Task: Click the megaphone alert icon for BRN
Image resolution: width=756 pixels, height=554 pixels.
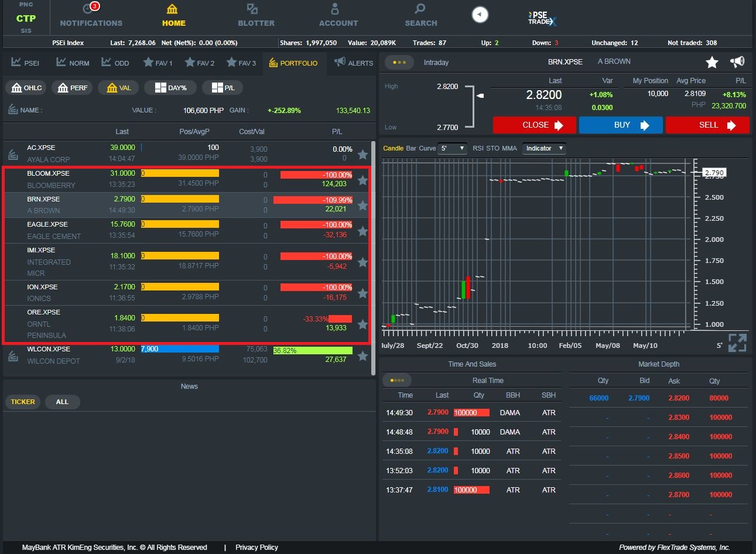Action: 737,61
